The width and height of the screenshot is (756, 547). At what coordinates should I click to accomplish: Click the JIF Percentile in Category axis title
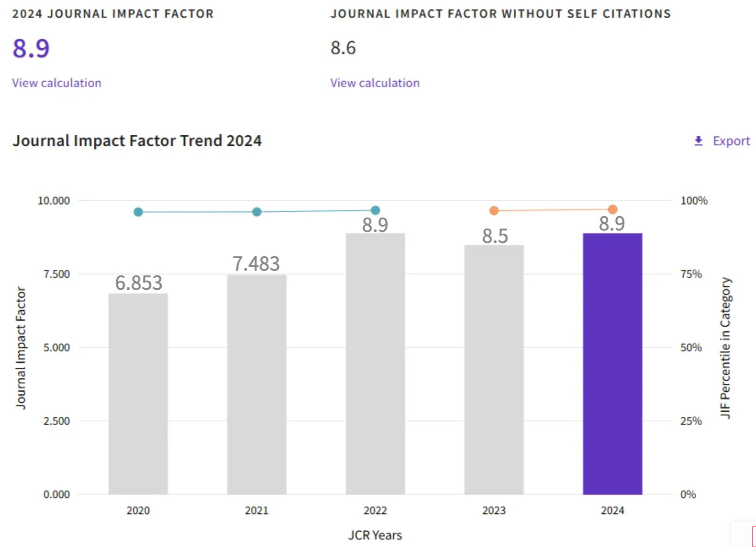(725, 348)
